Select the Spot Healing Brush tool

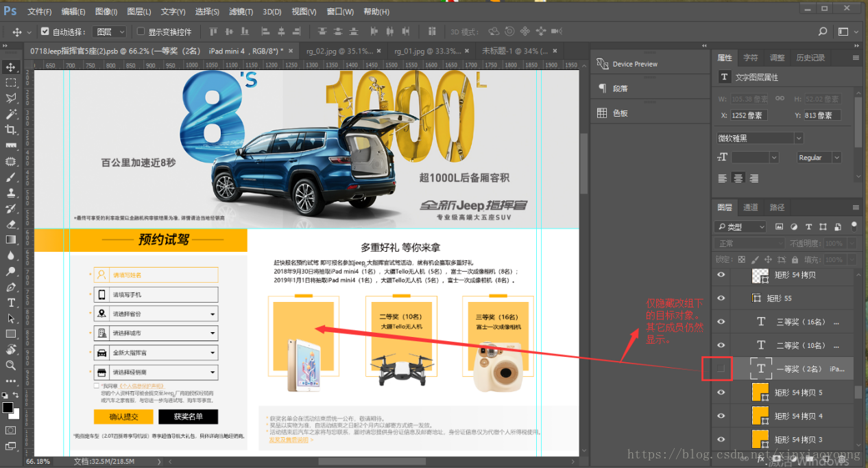(x=10, y=161)
